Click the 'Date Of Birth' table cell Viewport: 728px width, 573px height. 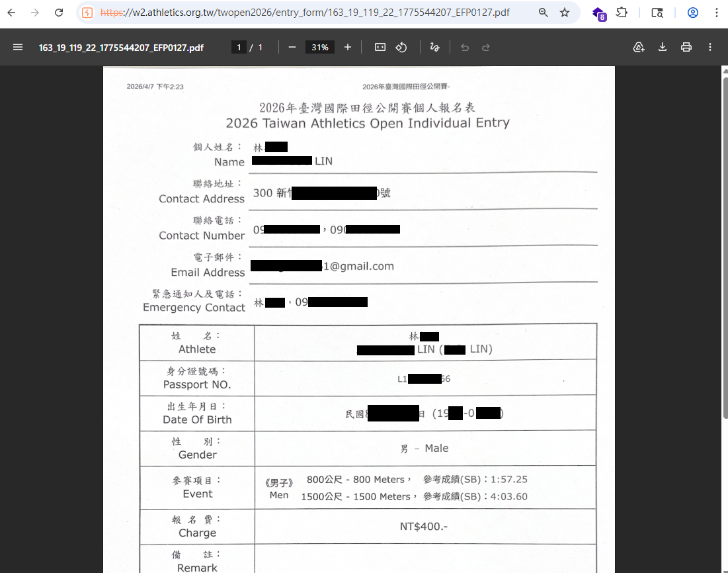(x=197, y=413)
